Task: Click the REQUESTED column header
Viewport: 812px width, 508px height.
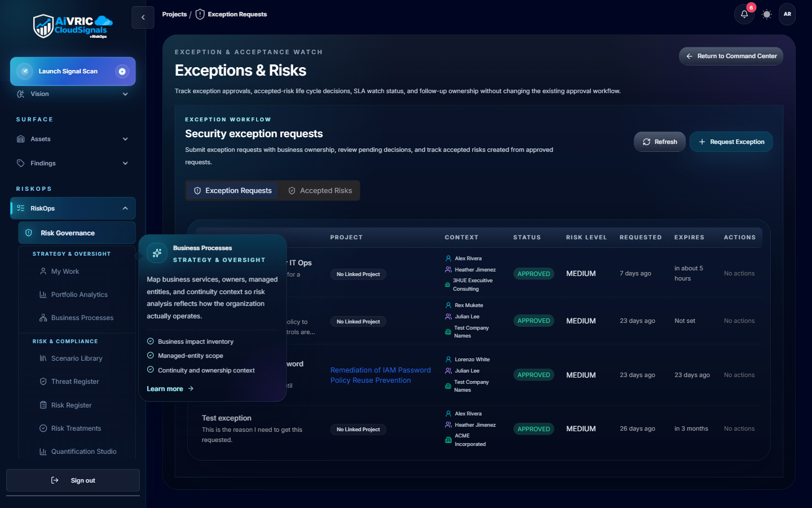Action: [x=641, y=238]
